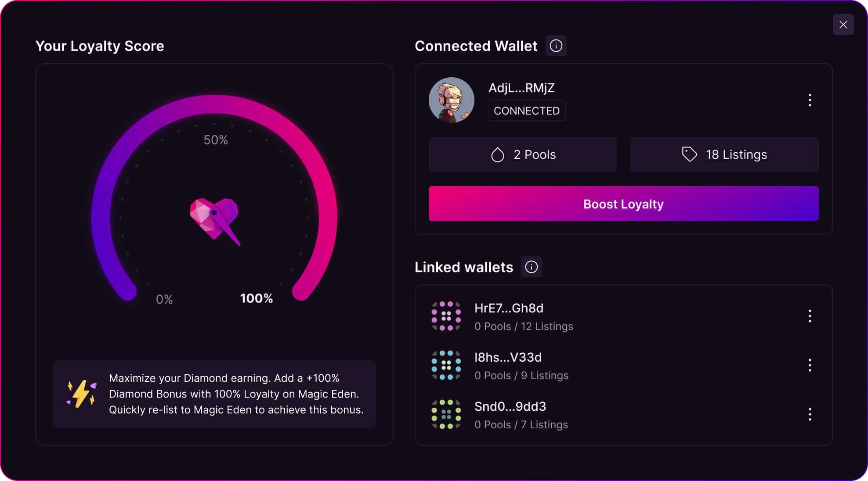
Task: Open the Snd0...9dd3 wallet options menu
Action: (x=810, y=414)
